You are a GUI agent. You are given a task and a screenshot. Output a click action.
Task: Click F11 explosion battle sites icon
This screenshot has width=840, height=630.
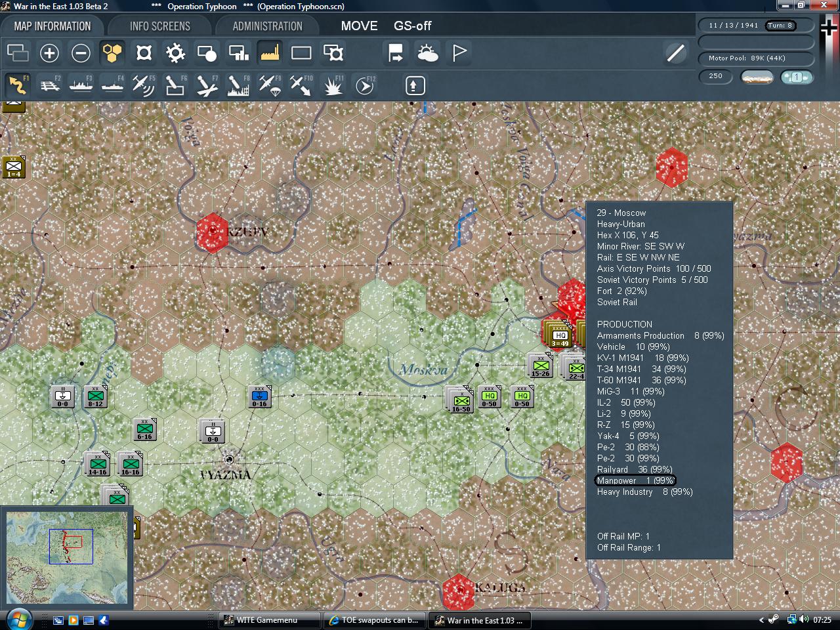point(333,85)
